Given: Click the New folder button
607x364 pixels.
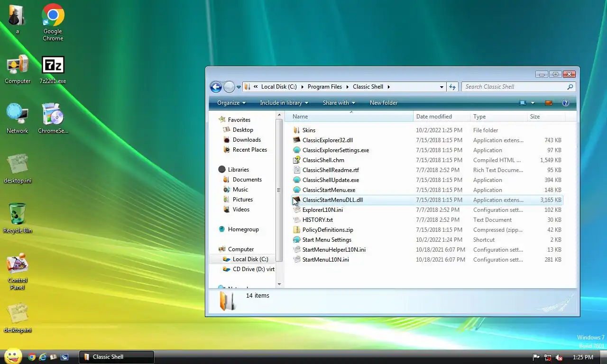Looking at the screenshot, I should (x=384, y=103).
